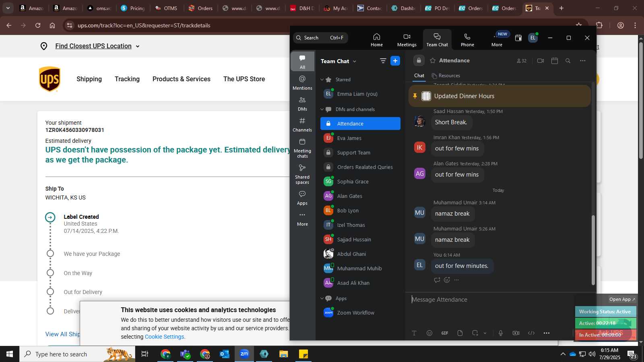This screenshot has width=644, height=362.
Task: Open Products & Services menu on UPS
Action: coord(182,79)
